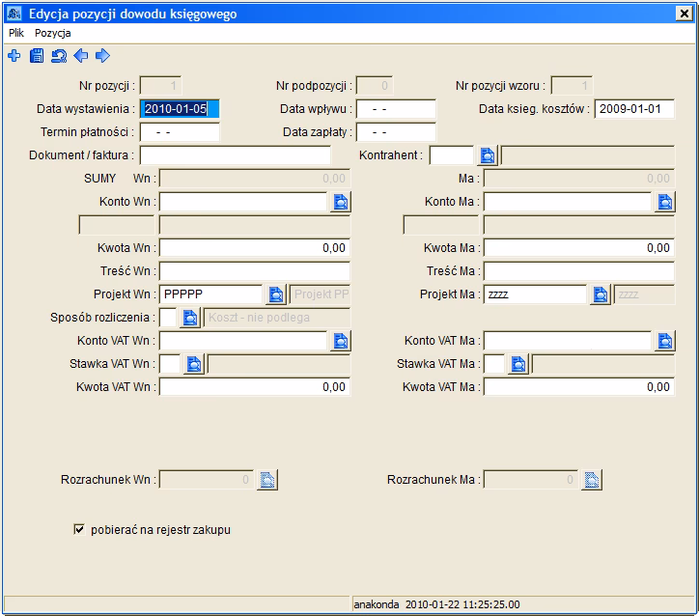
Task: Open Konto Ma lookup list
Action: [665, 202]
